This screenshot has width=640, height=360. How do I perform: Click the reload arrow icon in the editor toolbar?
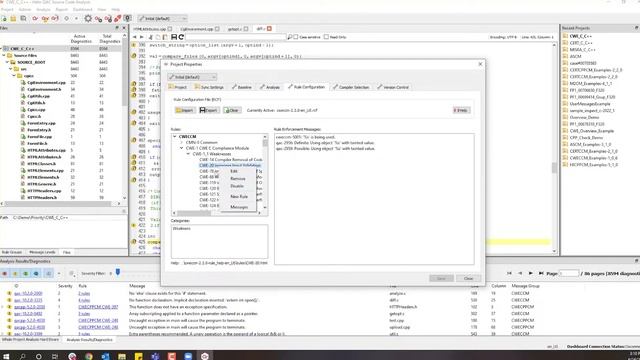[x=181, y=37]
